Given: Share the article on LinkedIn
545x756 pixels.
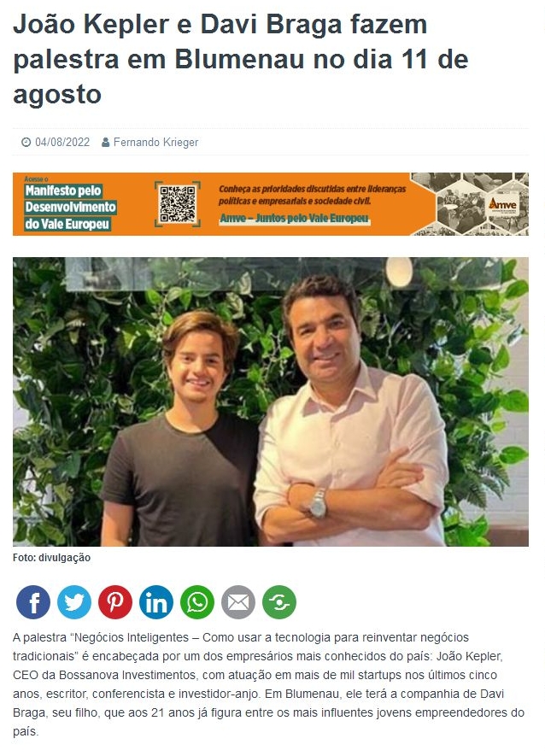Looking at the screenshot, I should 156,602.
